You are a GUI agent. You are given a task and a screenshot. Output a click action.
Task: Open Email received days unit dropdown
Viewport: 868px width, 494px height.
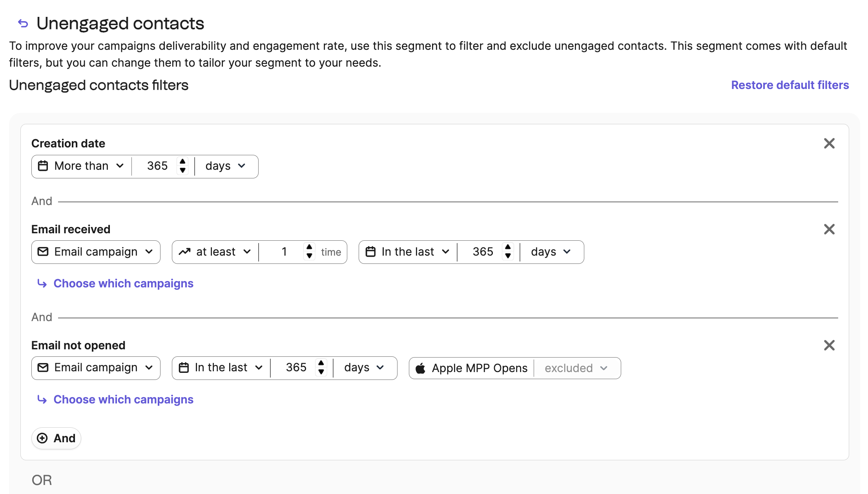[x=551, y=252]
